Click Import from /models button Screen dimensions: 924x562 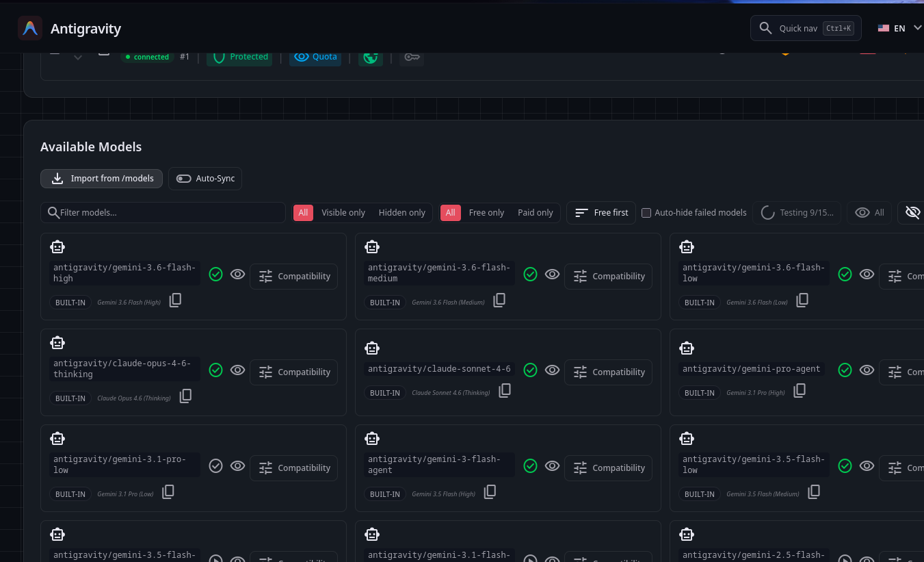[101, 178]
